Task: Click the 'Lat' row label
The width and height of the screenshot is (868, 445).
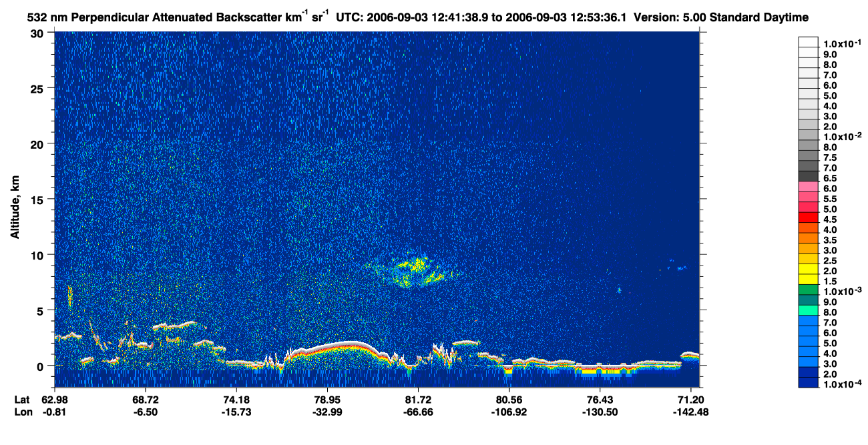Action: (21, 400)
